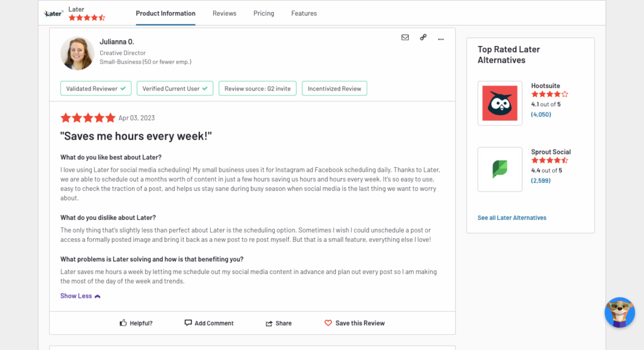Click the thumbs-up Helpful icon
The height and width of the screenshot is (350, 644).
coord(123,323)
